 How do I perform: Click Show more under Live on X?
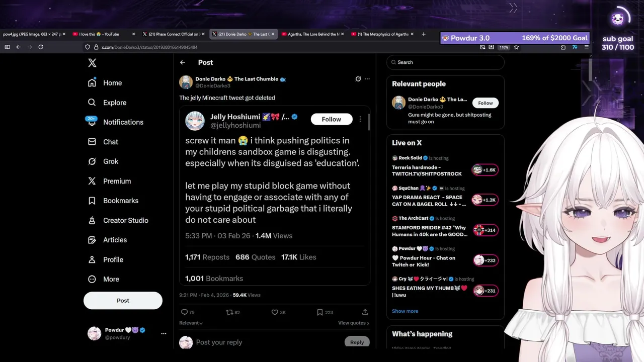point(405,311)
